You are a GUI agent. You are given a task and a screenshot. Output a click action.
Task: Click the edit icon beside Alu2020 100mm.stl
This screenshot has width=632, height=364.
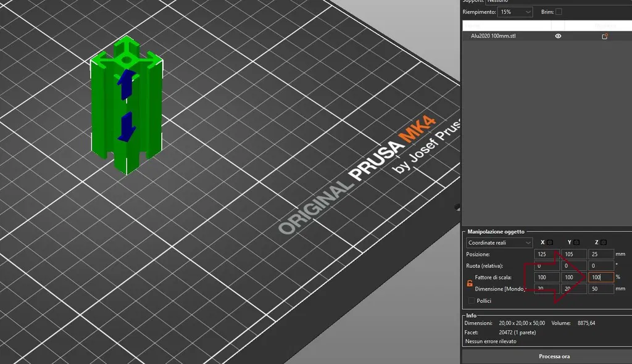[x=605, y=36]
